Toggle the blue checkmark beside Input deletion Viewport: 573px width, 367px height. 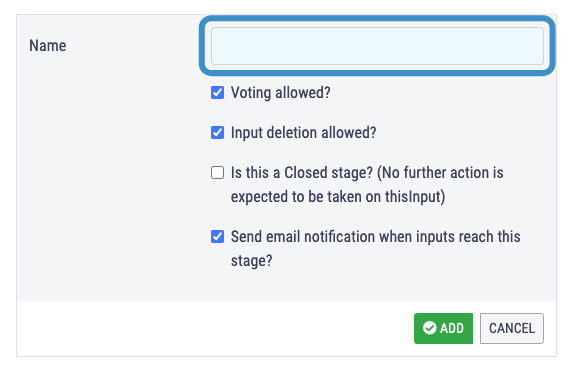click(217, 132)
